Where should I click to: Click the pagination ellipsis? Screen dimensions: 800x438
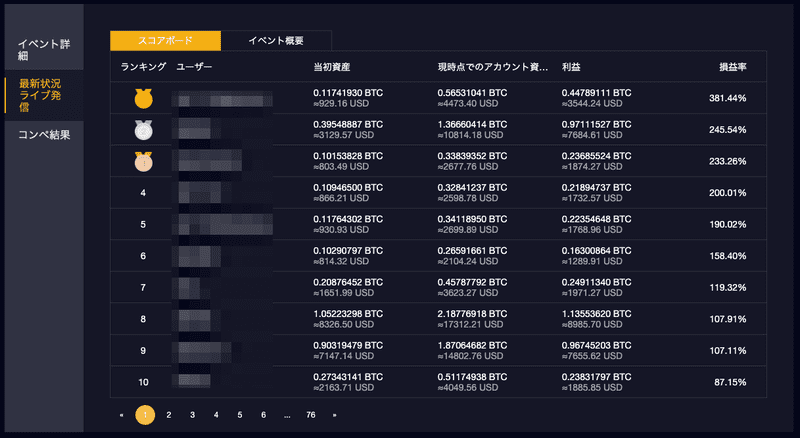coord(287,416)
